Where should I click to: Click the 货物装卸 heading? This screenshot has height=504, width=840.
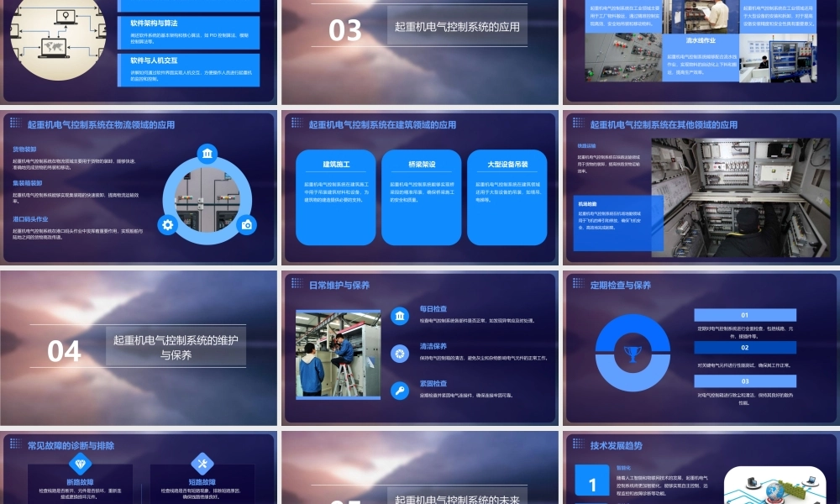[24, 150]
